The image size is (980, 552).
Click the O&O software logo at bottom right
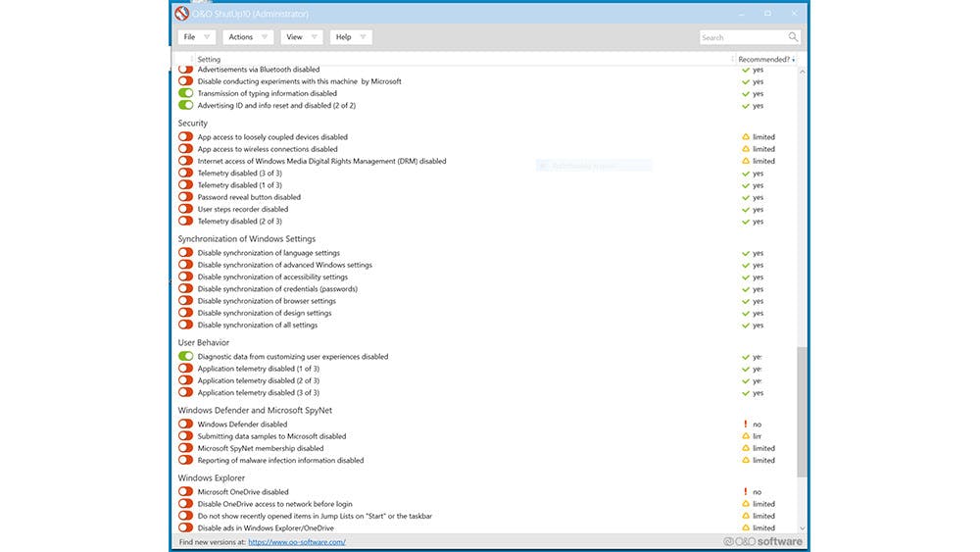(x=762, y=541)
